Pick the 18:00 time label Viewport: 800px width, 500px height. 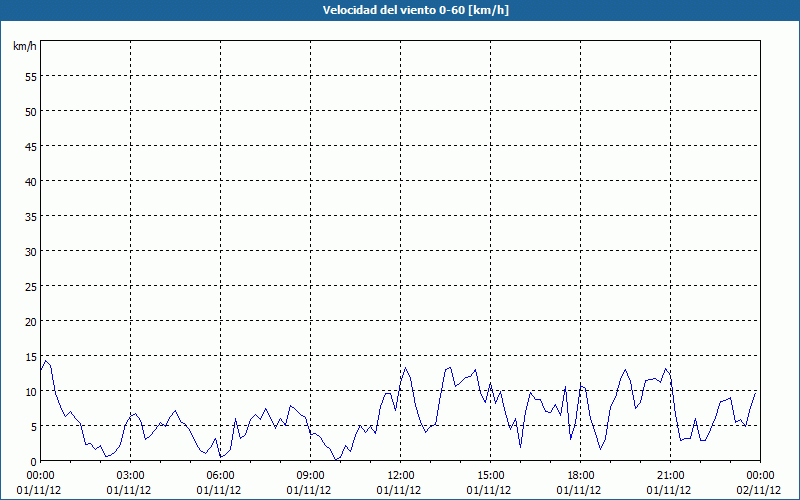click(581, 476)
